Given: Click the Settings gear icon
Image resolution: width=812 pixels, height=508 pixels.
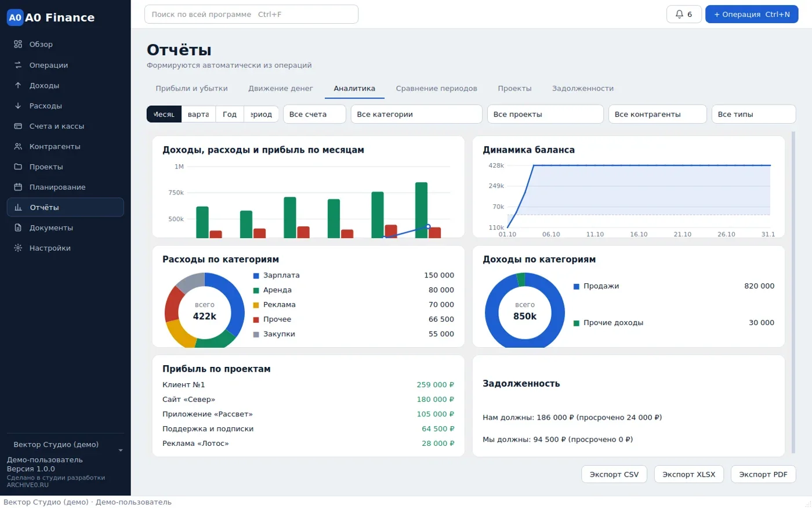Looking at the screenshot, I should click(x=18, y=248).
